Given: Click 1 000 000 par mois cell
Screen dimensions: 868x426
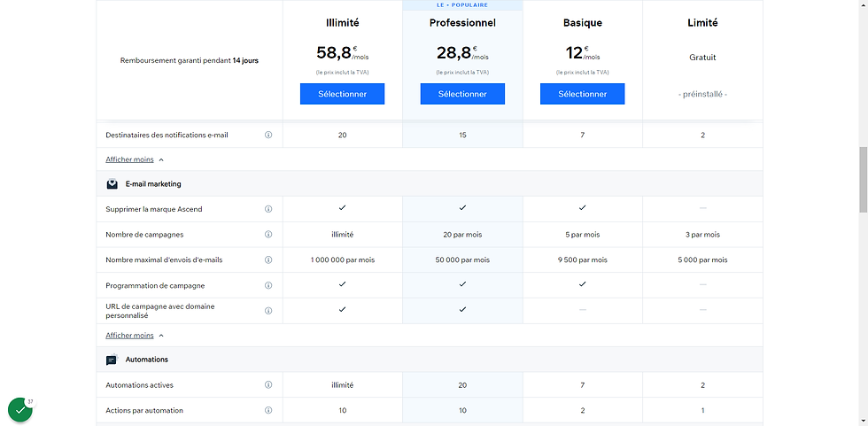Looking at the screenshot, I should 342,260.
